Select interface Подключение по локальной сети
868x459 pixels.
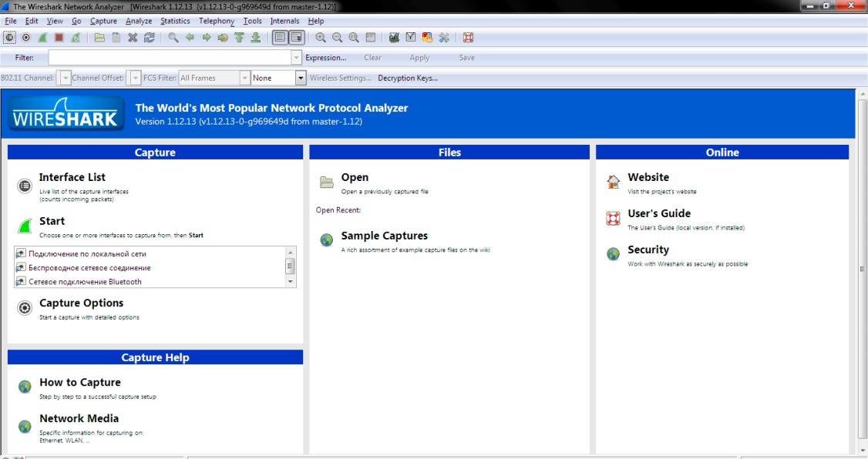coord(87,254)
